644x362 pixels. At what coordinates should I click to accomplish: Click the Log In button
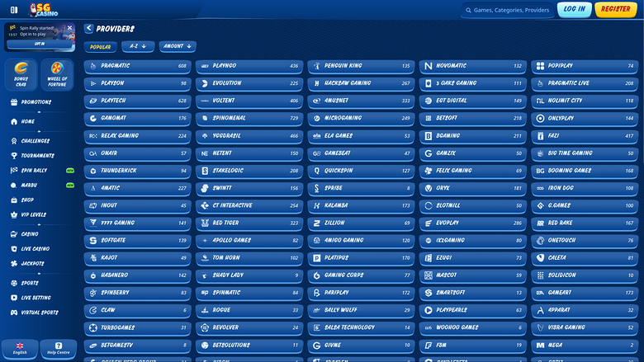(x=574, y=10)
